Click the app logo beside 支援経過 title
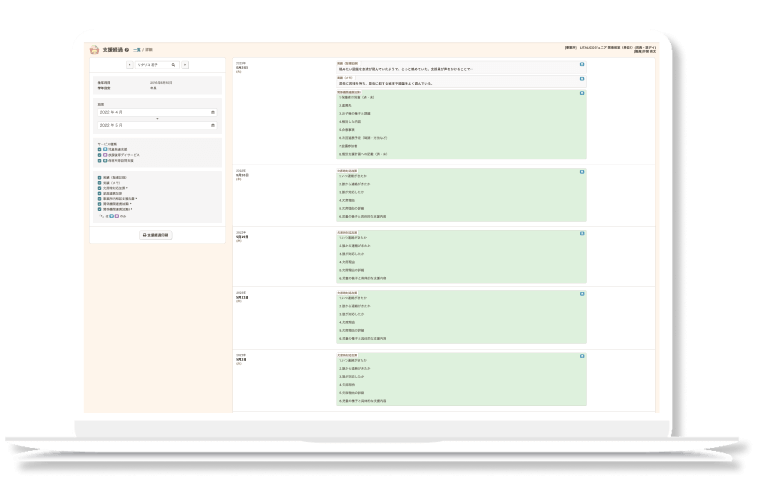Image resolution: width=760 pixels, height=477 pixels. [x=94, y=49]
